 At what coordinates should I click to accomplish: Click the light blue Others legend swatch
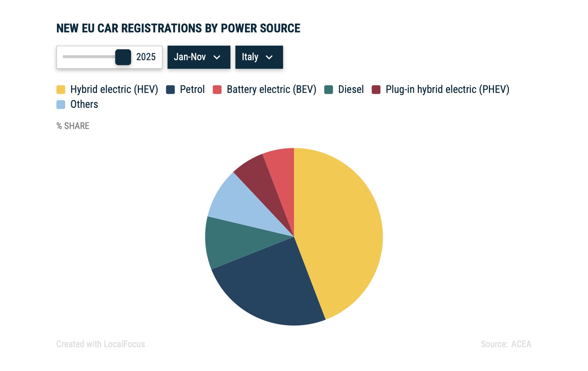pyautogui.click(x=61, y=104)
